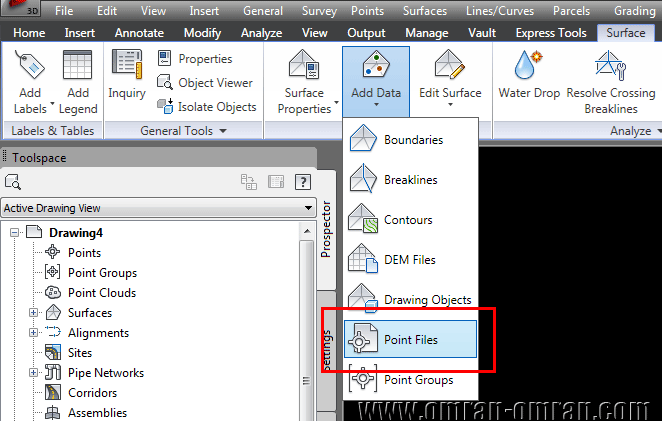Launch the Object Viewer
The height and width of the screenshot is (421, 662).
coord(205,82)
